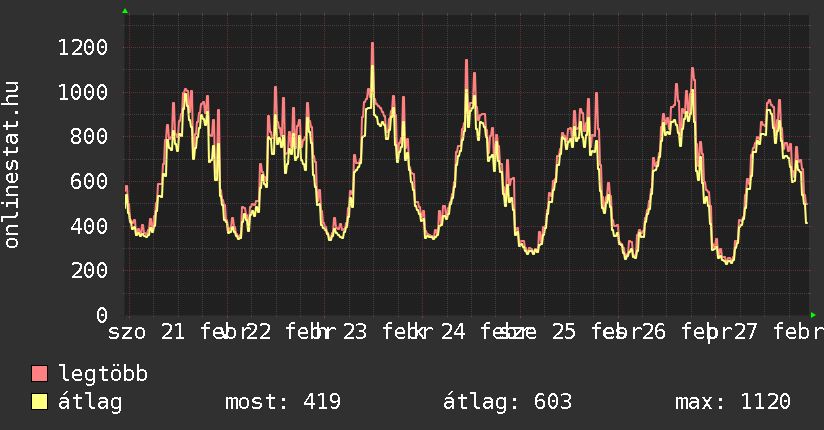Viewport: 824px width, 430px height.
Task: Click the 1000 y-axis label
Action: 83,93
